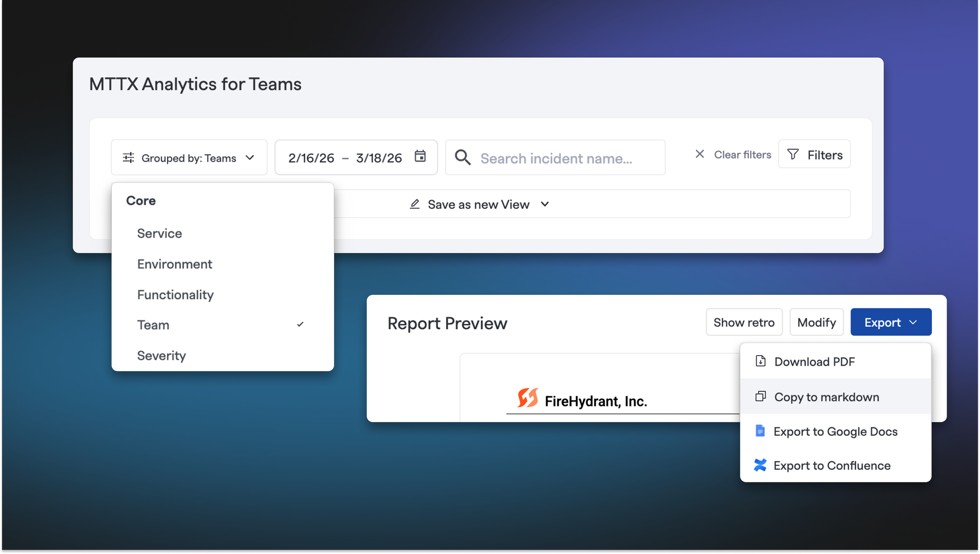Select the 3/18/26 end date

379,158
